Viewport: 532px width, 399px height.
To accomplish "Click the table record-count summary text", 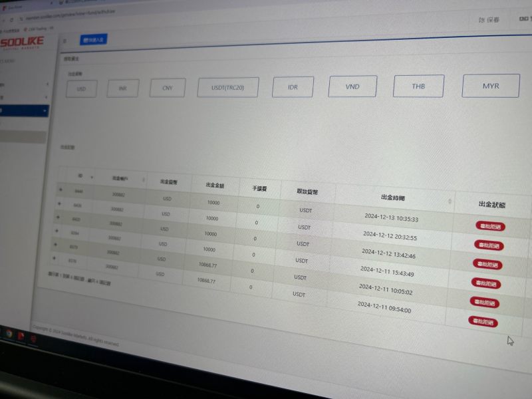I will pos(79,277).
